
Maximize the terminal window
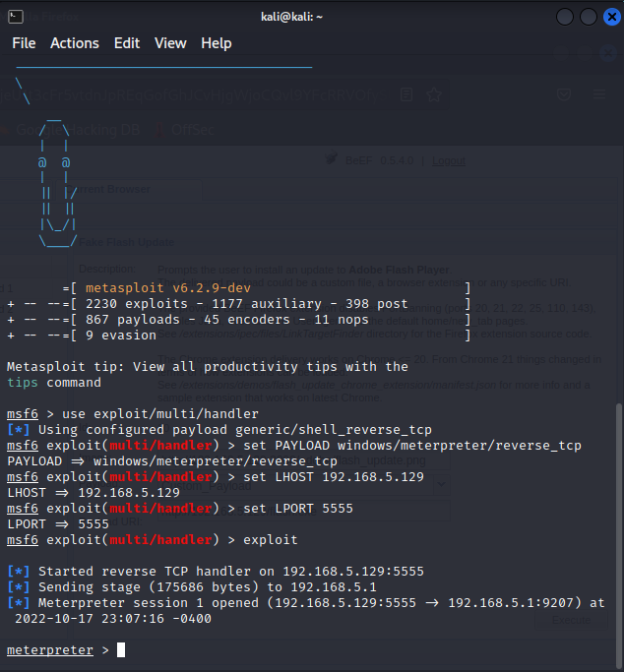point(589,17)
